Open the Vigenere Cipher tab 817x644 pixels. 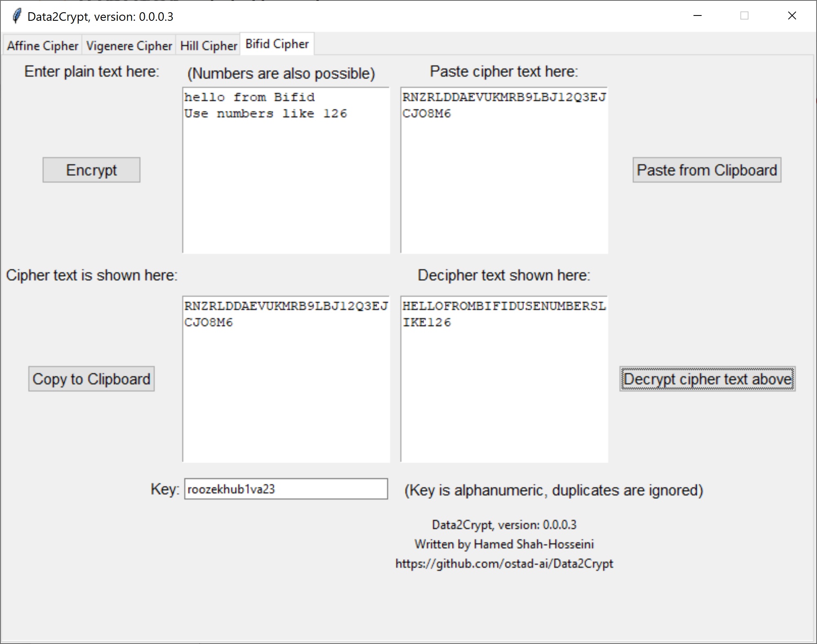129,46
